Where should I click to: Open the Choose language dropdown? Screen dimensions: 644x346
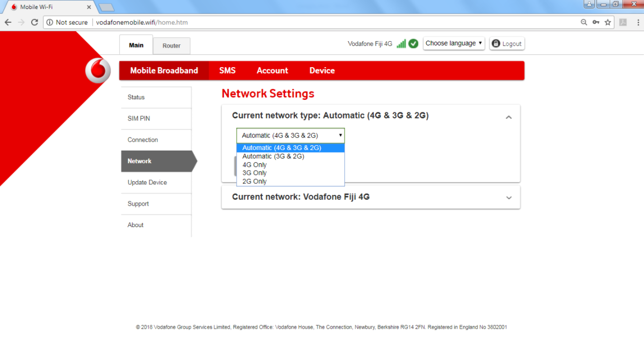coord(454,43)
